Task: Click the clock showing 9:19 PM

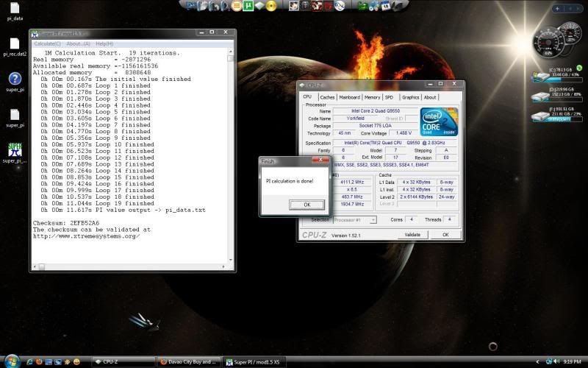Action: click(x=573, y=362)
